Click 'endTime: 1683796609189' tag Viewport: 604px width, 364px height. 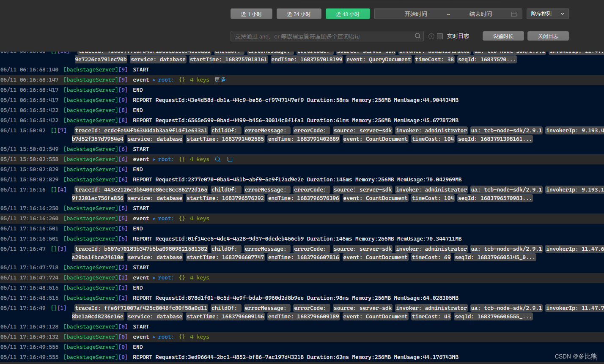[x=303, y=317]
